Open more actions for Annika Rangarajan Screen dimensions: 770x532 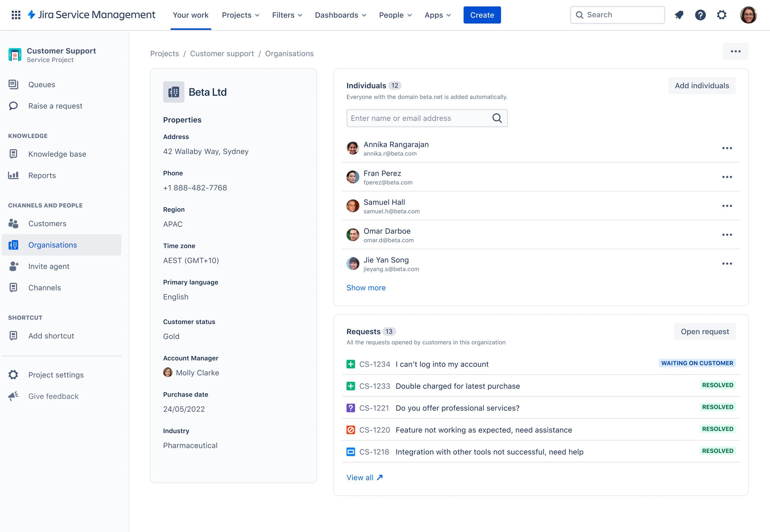coord(727,148)
